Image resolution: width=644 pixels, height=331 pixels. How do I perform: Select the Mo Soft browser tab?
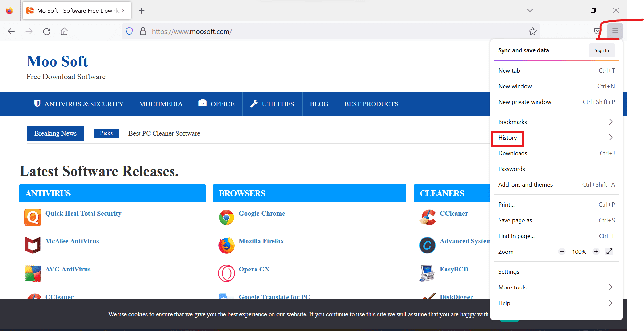pyautogui.click(x=77, y=10)
